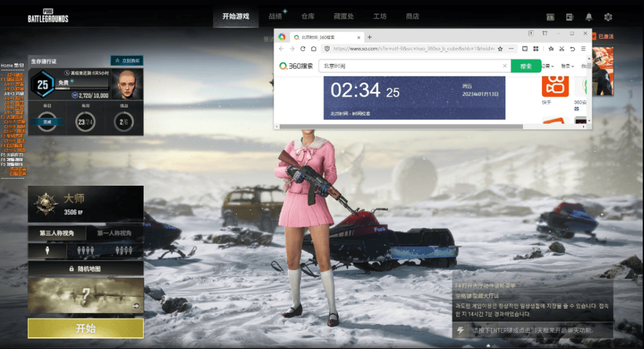This screenshot has width=644, height=349.
Task: Click the 立刻购买 survivor pass button
Action: click(x=127, y=61)
